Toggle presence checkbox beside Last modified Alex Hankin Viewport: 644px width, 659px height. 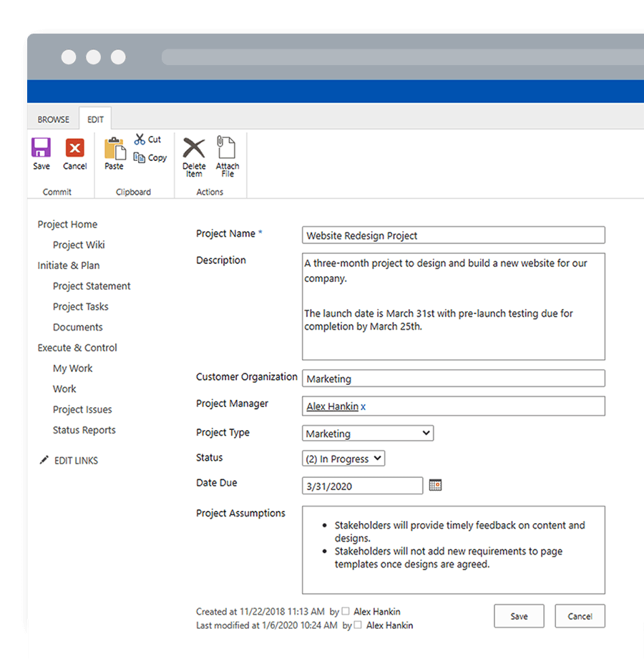[x=358, y=625]
